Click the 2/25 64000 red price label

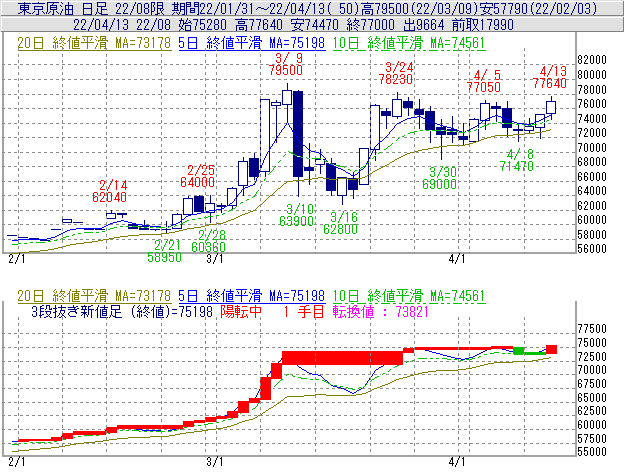coord(200,176)
